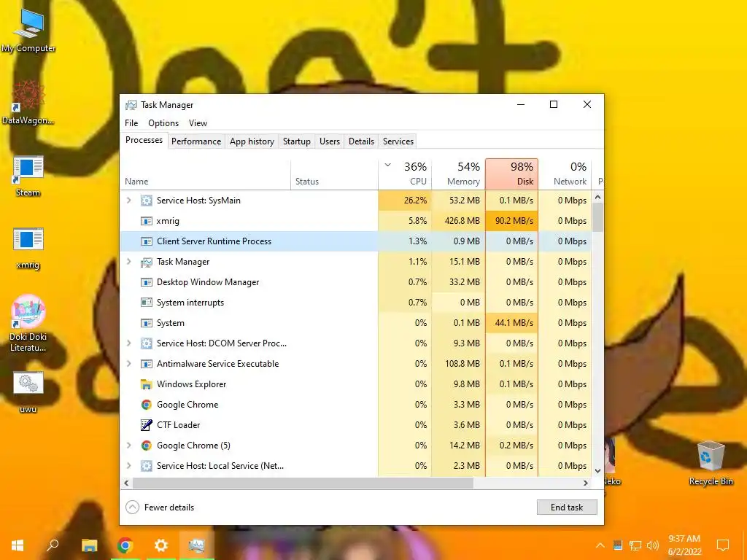Sort processes by Disk column
This screenshot has height=560, width=747.
coord(511,174)
